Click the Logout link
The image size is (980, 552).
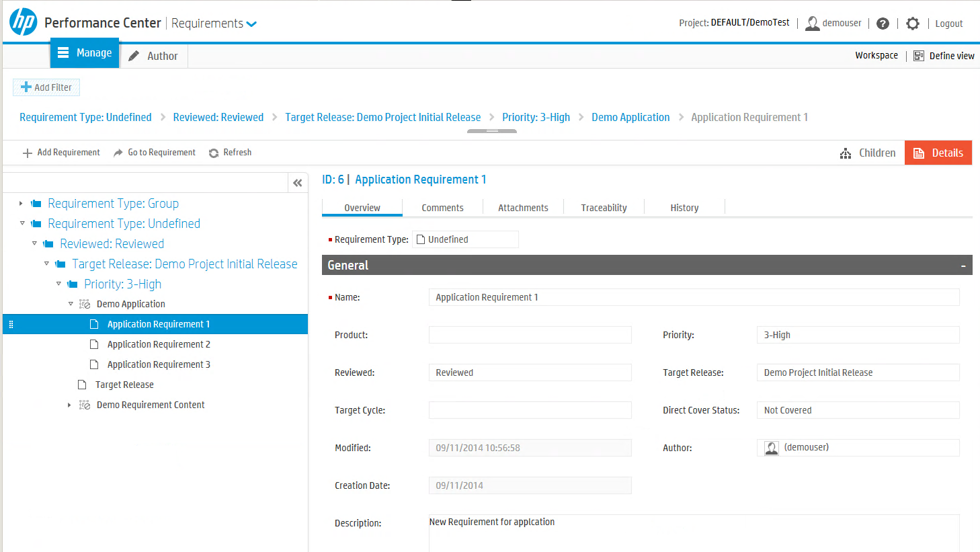coord(949,24)
